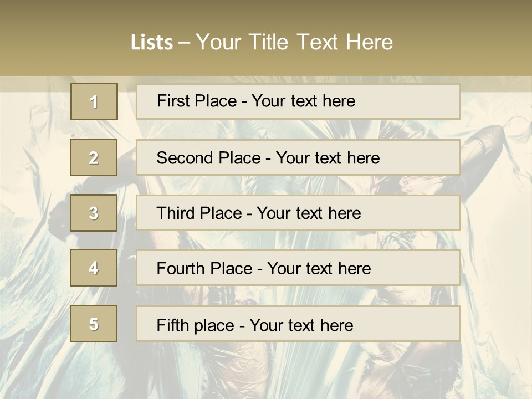Click the background right of the Third Place bar
The width and height of the screenshot is (532, 399).
click(495, 213)
